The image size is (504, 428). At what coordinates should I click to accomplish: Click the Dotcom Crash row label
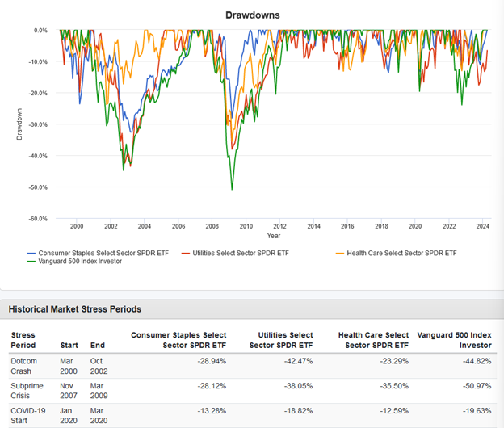coord(23,366)
